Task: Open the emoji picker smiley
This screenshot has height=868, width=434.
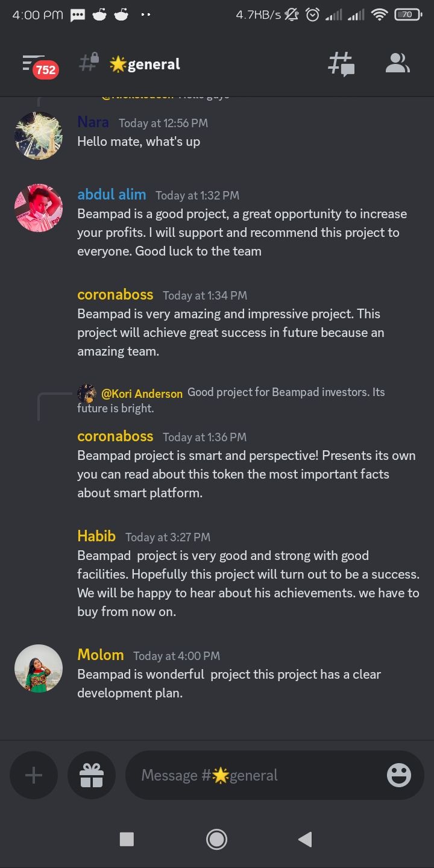Action: pos(398,775)
